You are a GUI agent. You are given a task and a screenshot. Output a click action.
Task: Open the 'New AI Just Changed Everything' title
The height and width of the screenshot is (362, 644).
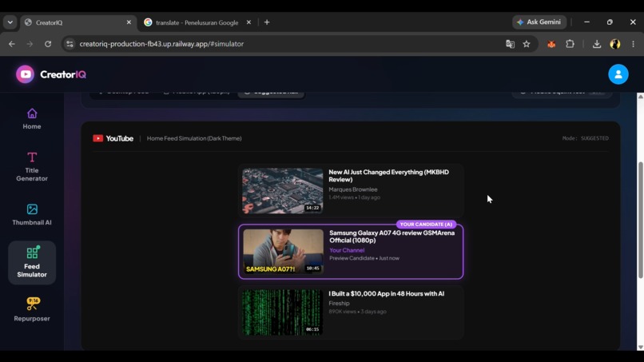pos(388,176)
